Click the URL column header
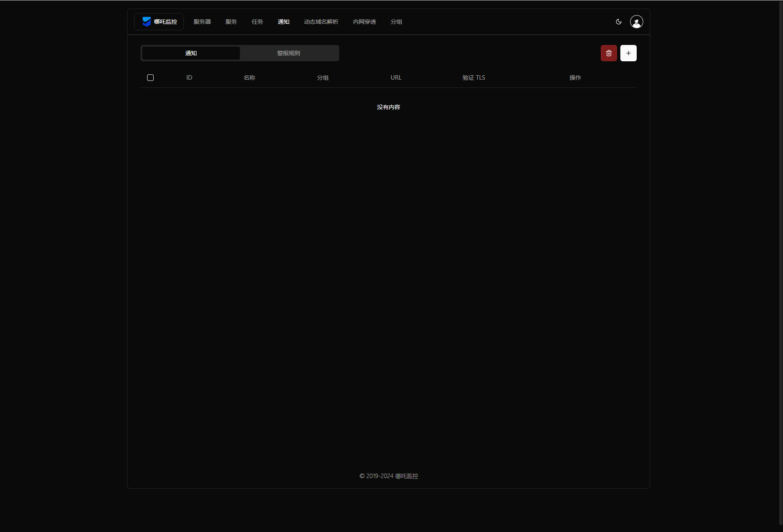 [x=396, y=78]
